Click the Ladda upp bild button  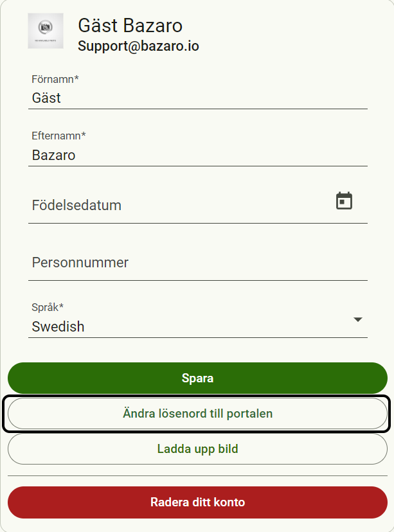coord(197,448)
